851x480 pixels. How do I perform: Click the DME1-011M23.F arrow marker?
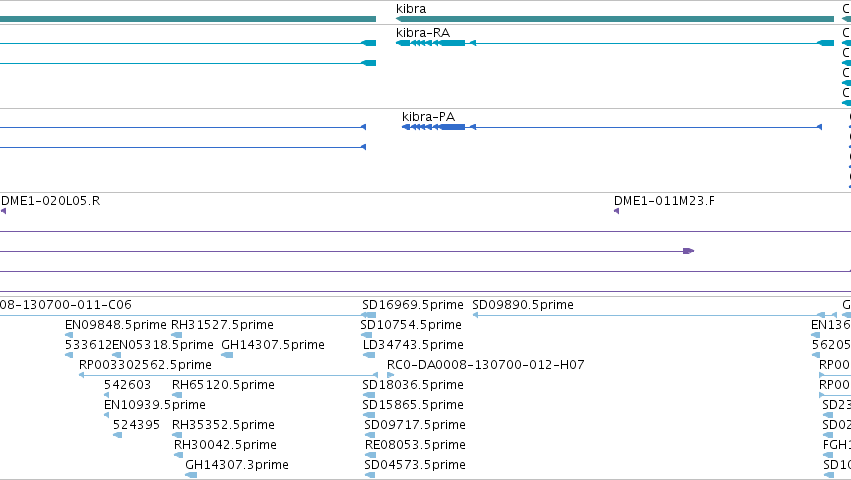(x=617, y=211)
